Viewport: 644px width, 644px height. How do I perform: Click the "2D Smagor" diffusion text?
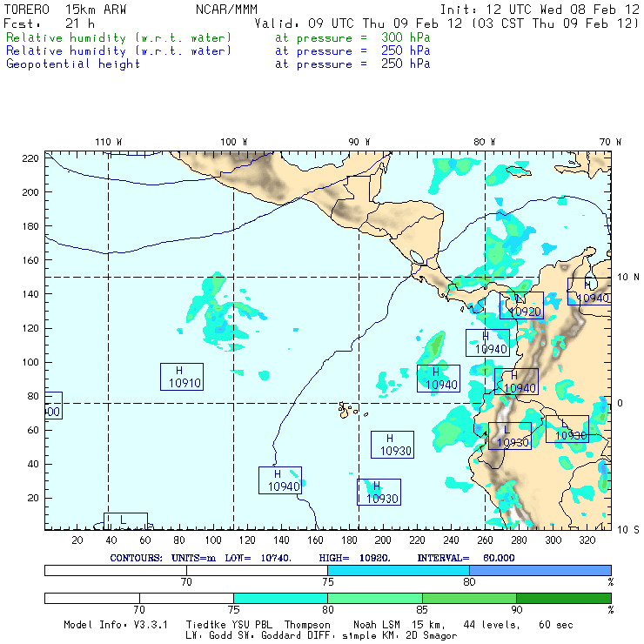pyautogui.click(x=432, y=636)
